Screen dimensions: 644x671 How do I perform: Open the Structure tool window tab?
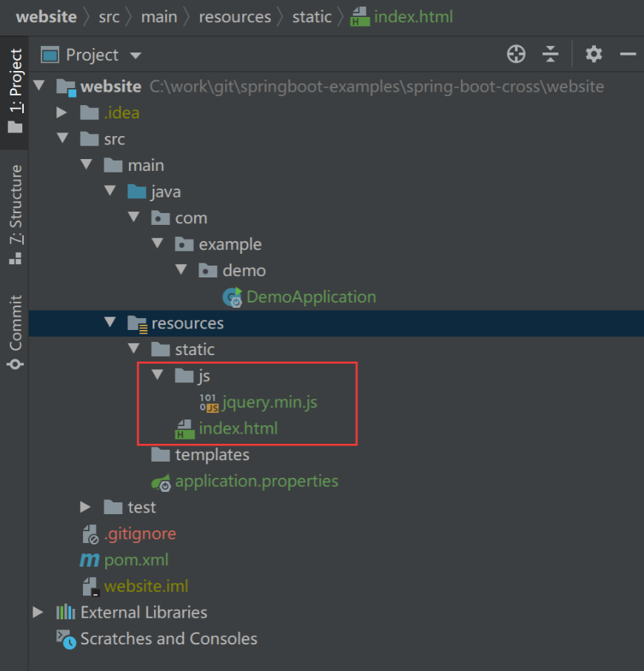click(15, 214)
